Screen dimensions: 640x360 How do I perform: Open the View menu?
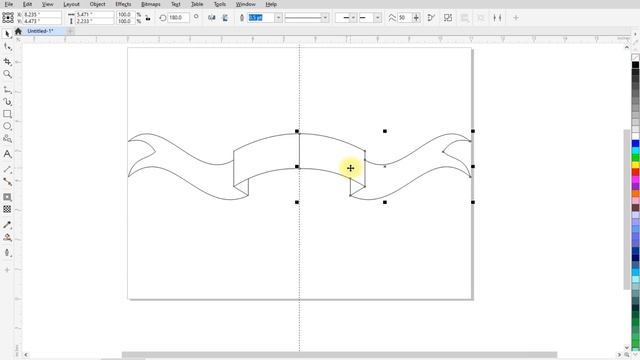tap(48, 4)
